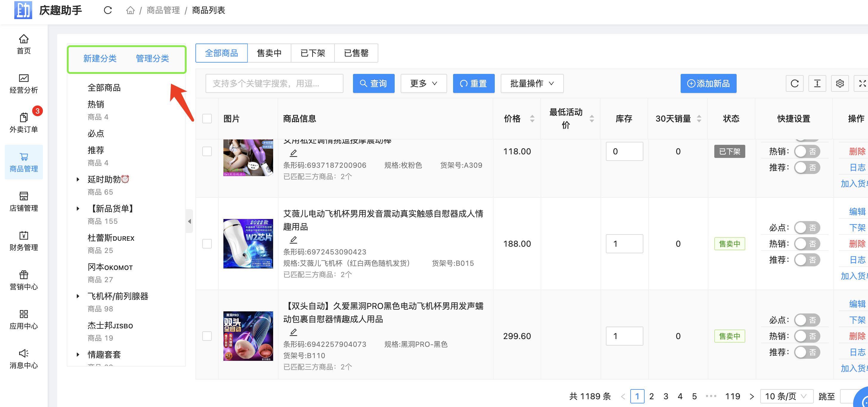This screenshot has height=407, width=868.
Task: Click the keyword search input field
Action: (274, 83)
